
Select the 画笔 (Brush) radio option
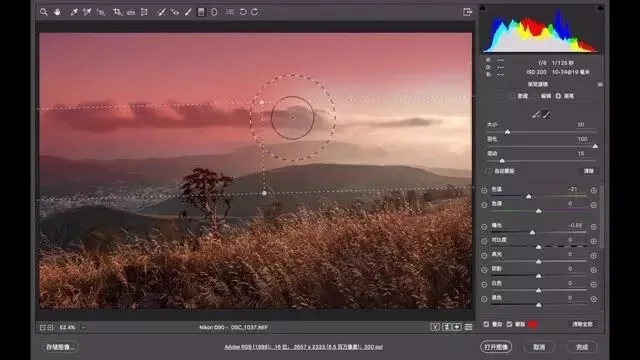pos(558,96)
